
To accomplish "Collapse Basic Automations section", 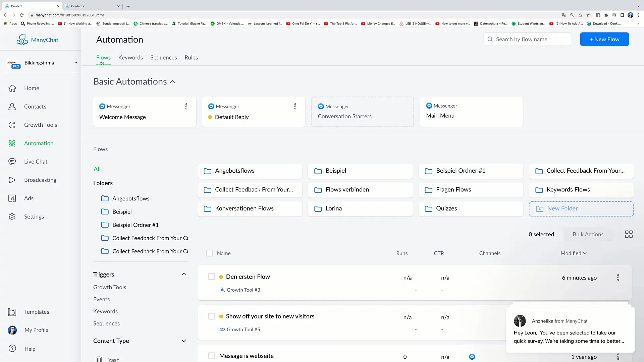I will click(x=173, y=82).
